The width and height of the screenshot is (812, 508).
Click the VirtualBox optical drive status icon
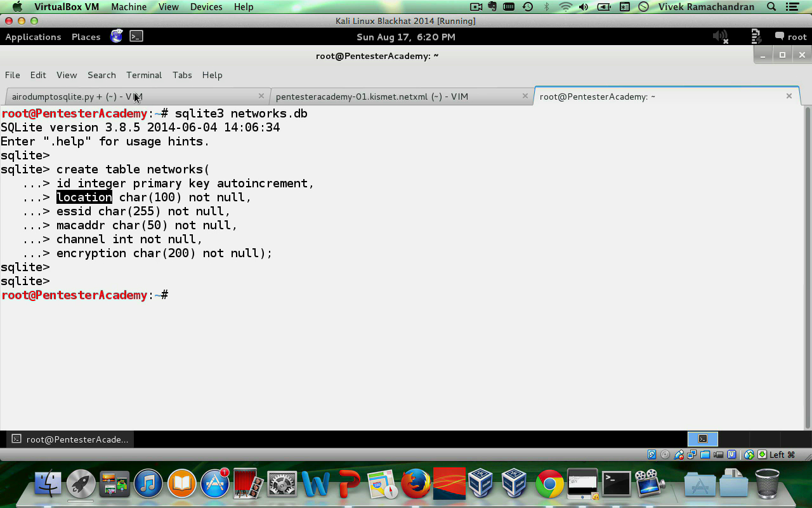665,455
